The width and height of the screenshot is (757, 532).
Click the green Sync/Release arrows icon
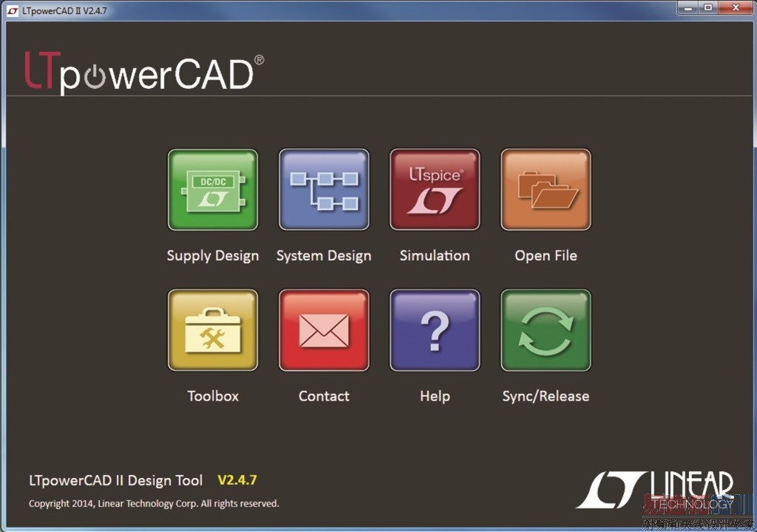tap(546, 330)
